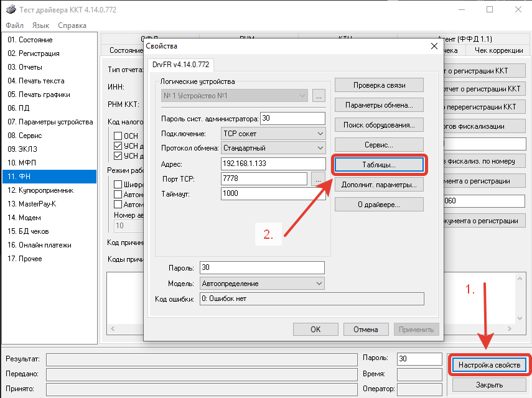Expand the Протокол обмена combo box

(273, 148)
